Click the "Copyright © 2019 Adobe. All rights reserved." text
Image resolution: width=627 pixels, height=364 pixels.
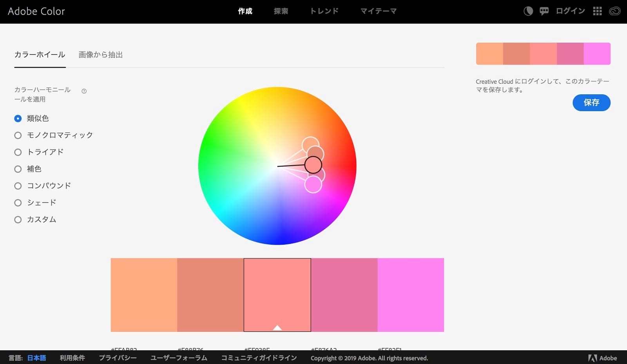pyautogui.click(x=369, y=358)
